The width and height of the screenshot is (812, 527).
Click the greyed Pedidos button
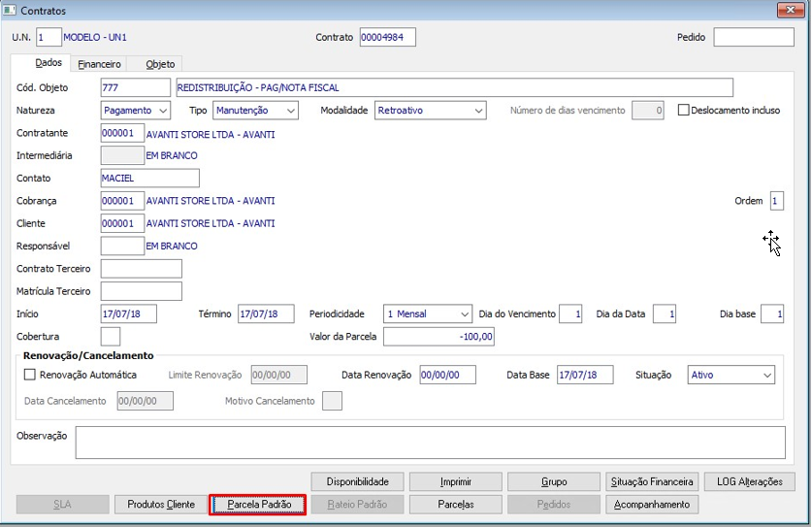[x=554, y=505]
